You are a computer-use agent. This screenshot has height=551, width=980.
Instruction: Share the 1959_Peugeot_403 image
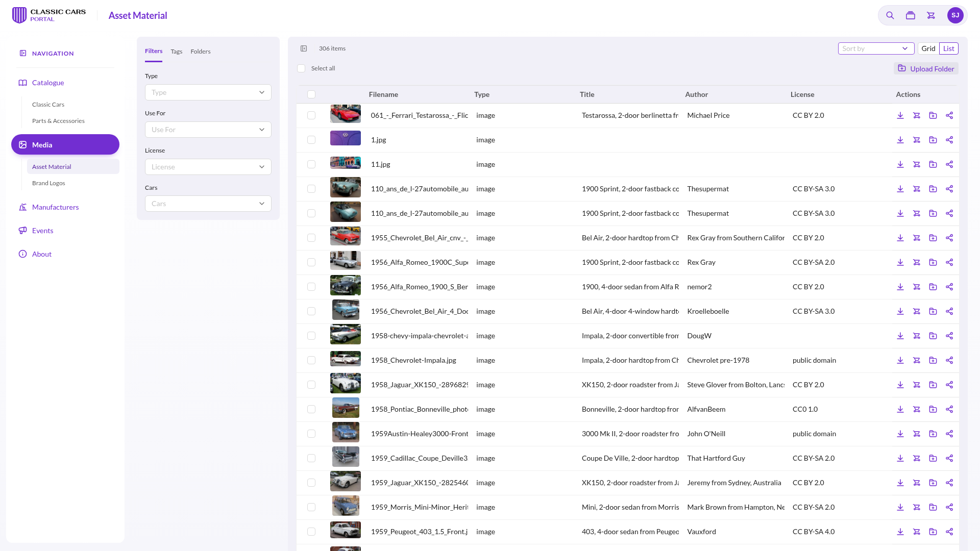(949, 532)
